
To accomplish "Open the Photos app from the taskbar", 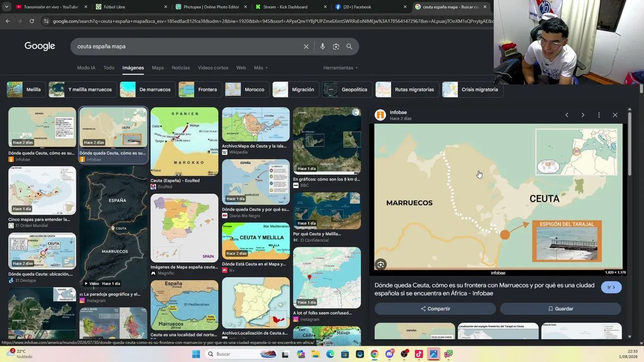I will coord(433,354).
